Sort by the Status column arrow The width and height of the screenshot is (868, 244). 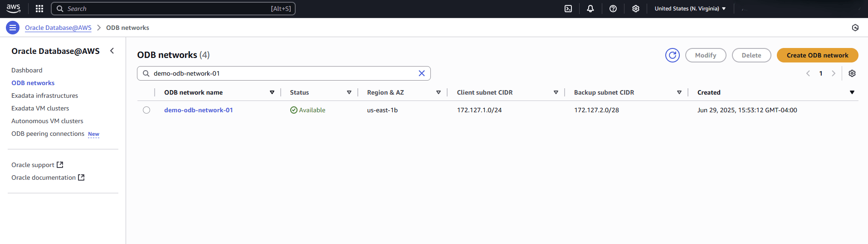tap(349, 92)
